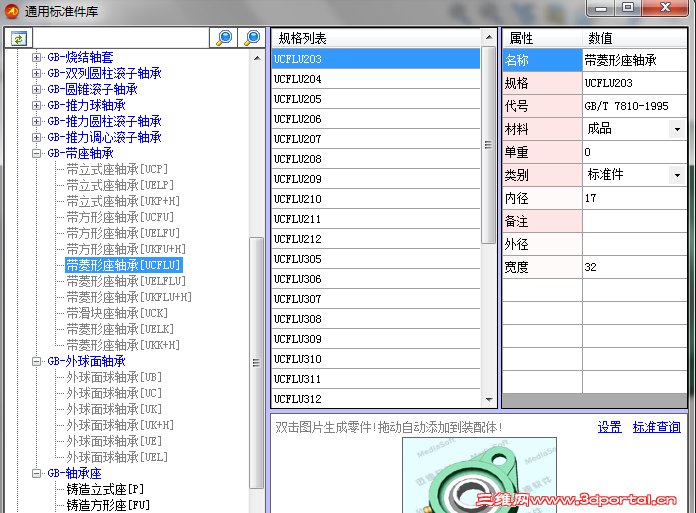Select 带立式座轴承[UKP+H] in the tree

click(x=123, y=201)
